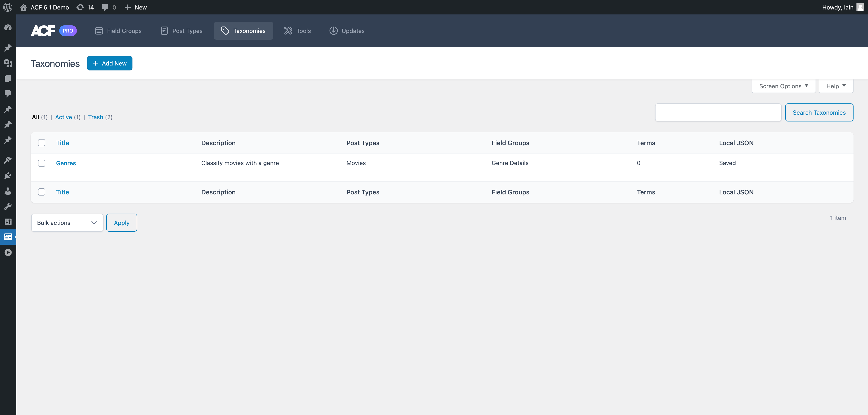Expand the Help dropdown
The image size is (868, 415).
(836, 86)
